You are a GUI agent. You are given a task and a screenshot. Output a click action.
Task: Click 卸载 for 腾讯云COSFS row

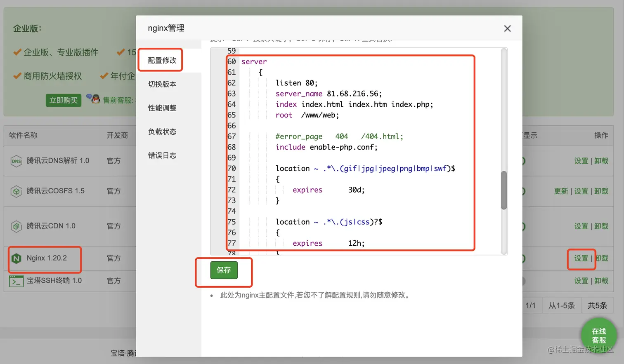[601, 191]
